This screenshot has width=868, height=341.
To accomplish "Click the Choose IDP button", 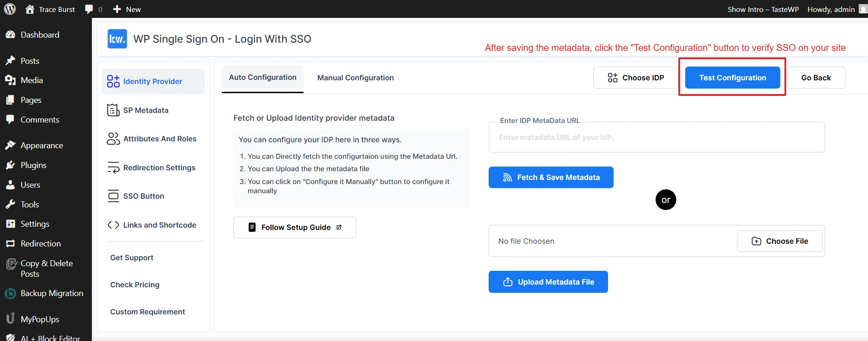I will tap(636, 78).
